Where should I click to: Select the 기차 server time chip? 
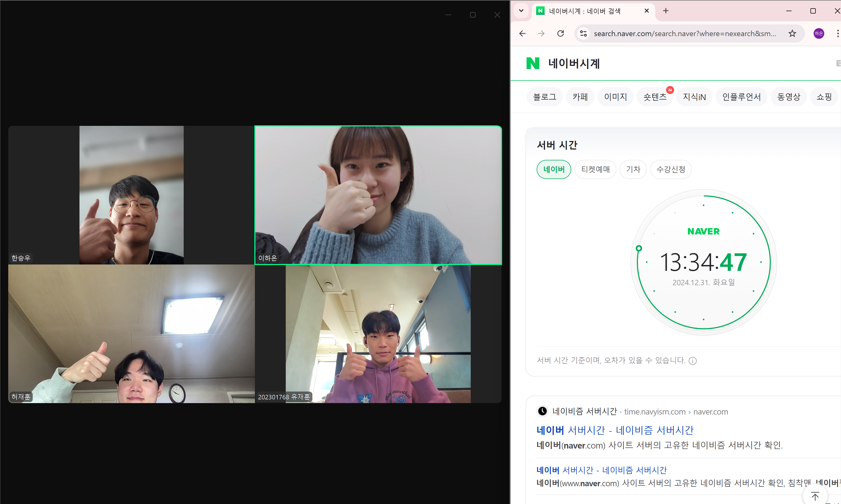click(633, 169)
